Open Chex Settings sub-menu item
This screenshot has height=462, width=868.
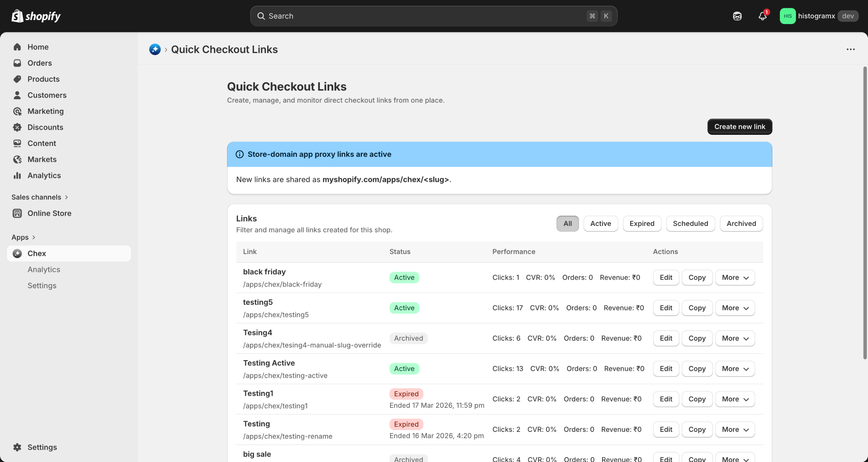[x=42, y=286]
